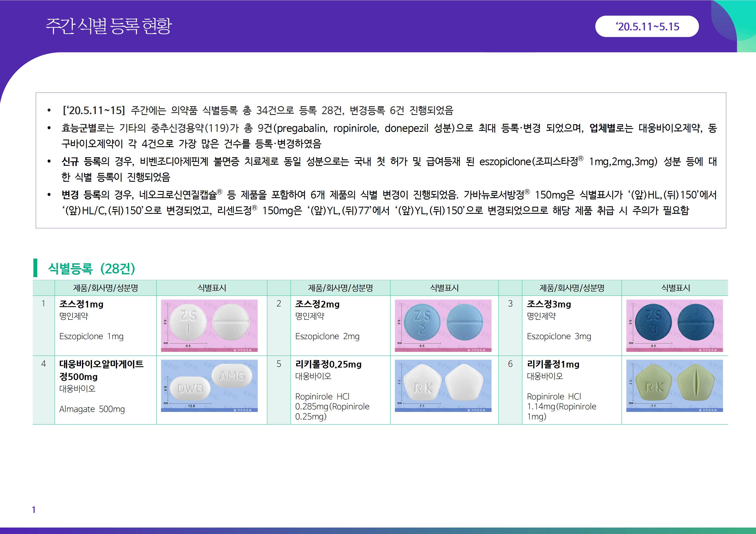Click the Eszopiclone 1mg ingredient text
756x534 pixels.
click(x=91, y=336)
